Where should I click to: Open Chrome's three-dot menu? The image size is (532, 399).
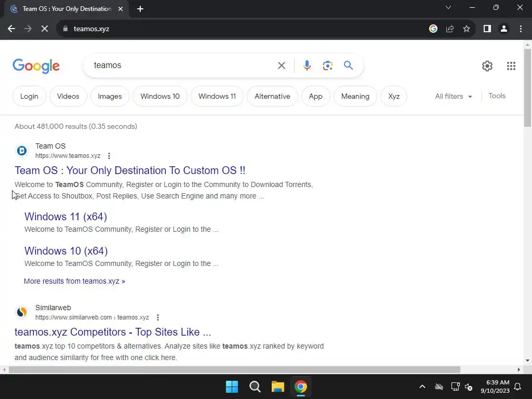click(x=521, y=29)
